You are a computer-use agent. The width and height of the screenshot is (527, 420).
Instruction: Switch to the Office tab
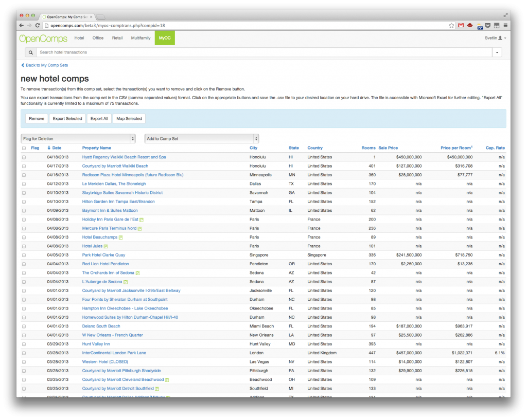click(98, 38)
